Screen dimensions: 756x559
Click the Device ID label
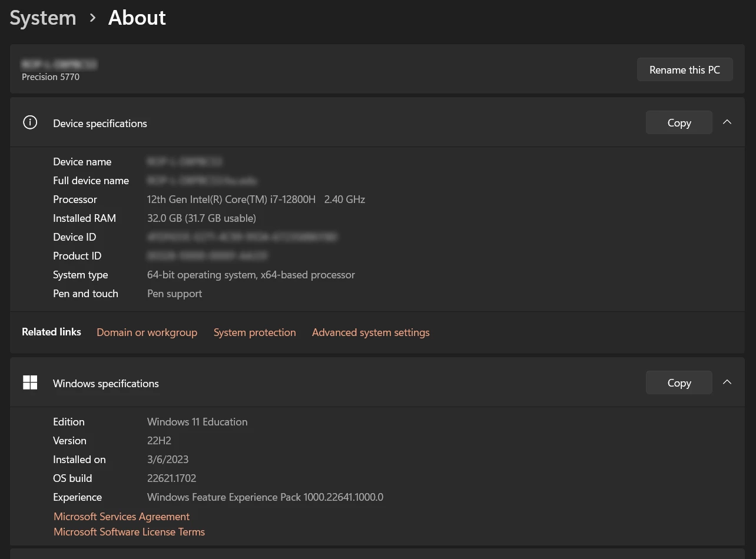[x=74, y=237]
